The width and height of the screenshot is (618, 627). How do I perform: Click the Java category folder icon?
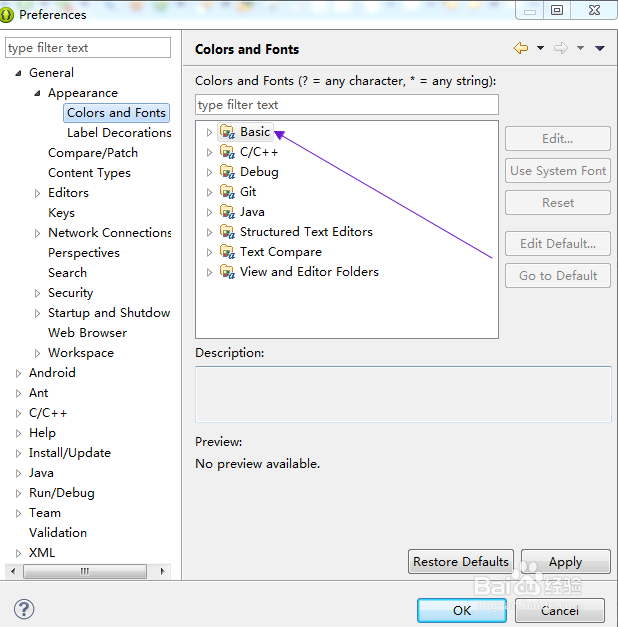point(227,212)
